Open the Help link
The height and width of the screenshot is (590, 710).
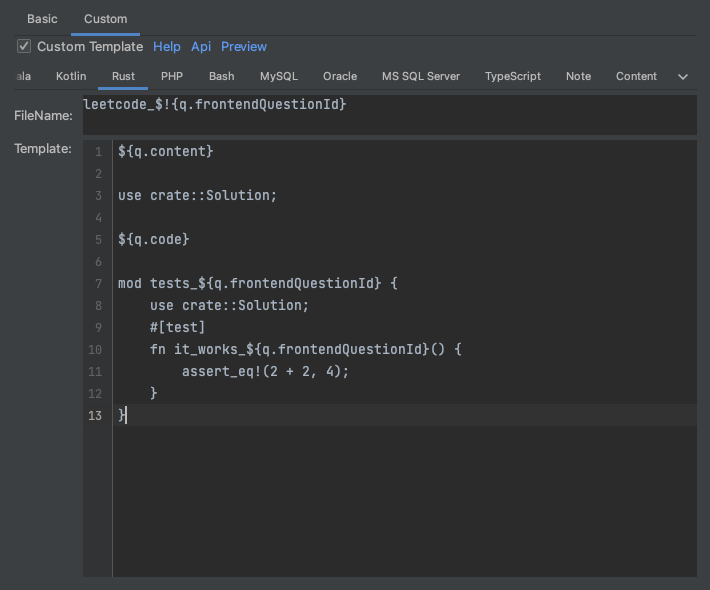167,47
